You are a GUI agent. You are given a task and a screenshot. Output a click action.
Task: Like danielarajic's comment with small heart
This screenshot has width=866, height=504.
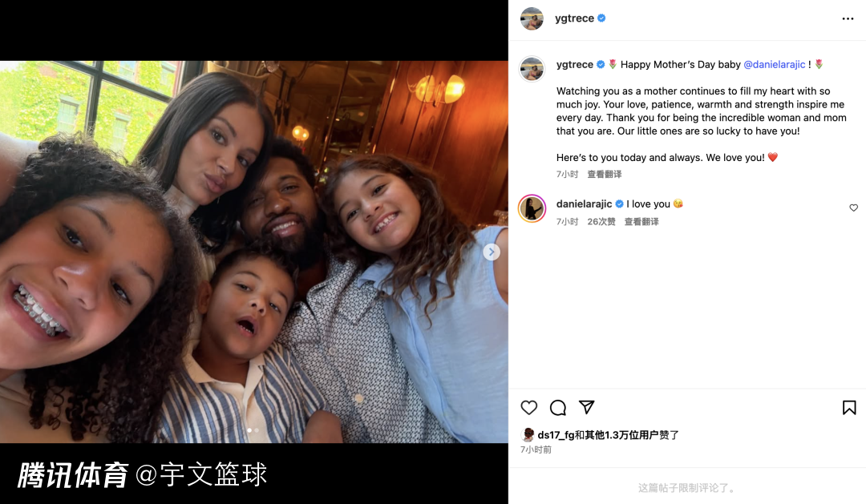point(853,208)
